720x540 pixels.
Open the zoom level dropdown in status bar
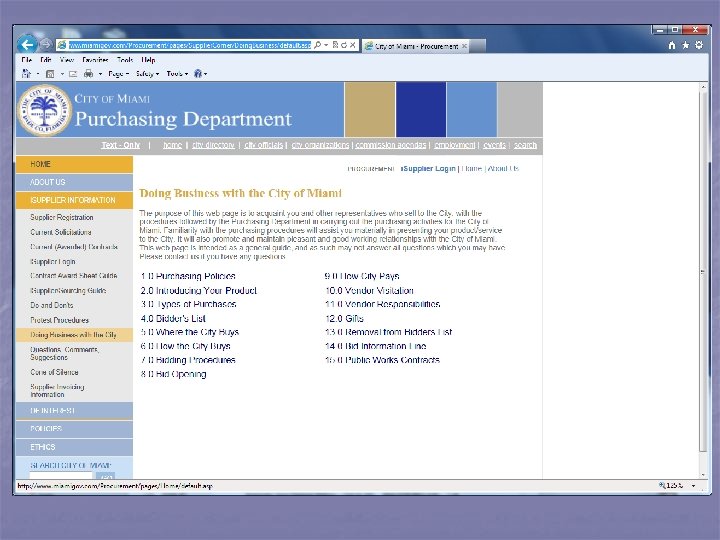[693, 486]
